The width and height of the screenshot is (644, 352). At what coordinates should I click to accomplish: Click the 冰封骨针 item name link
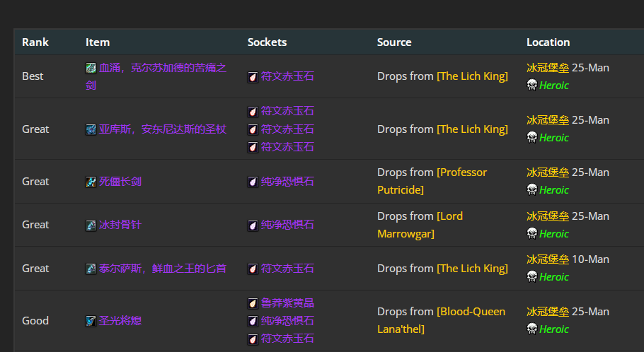coord(120,225)
